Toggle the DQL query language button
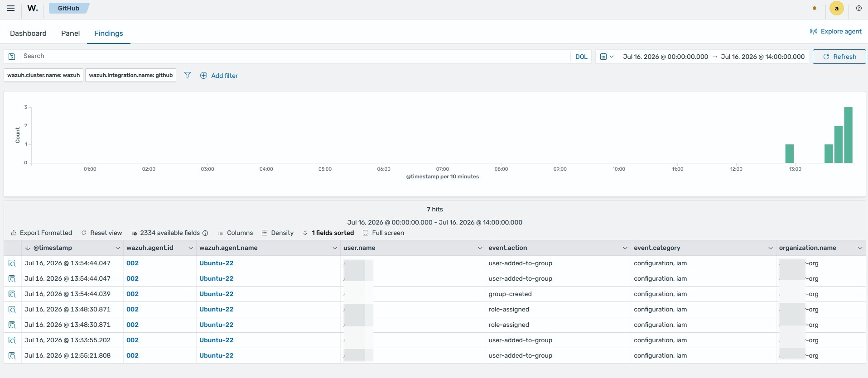The image size is (868, 378). click(x=581, y=57)
